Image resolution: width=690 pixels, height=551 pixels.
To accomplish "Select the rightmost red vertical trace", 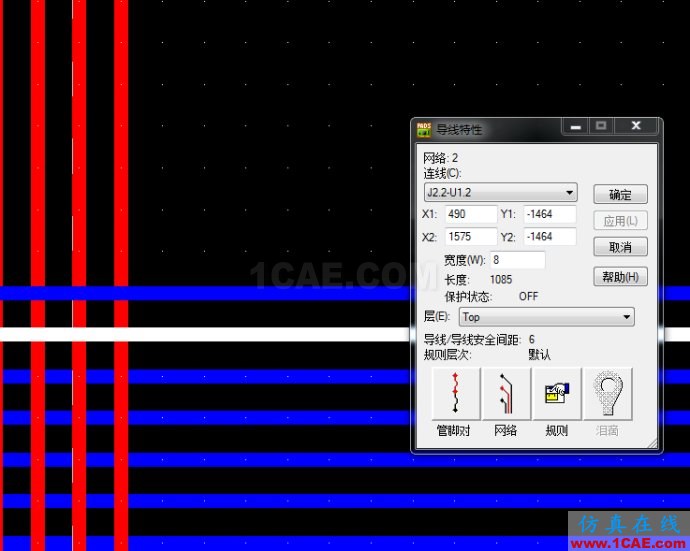I will tap(121, 276).
